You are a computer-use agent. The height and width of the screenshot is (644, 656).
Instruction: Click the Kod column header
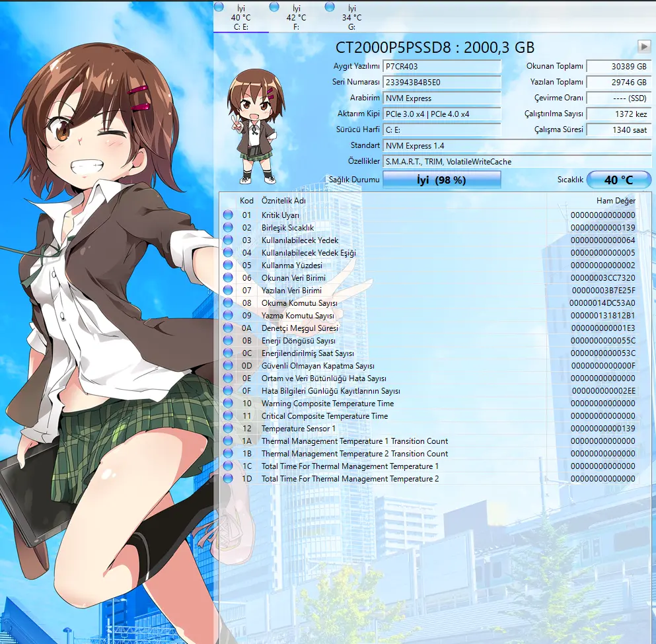click(246, 201)
